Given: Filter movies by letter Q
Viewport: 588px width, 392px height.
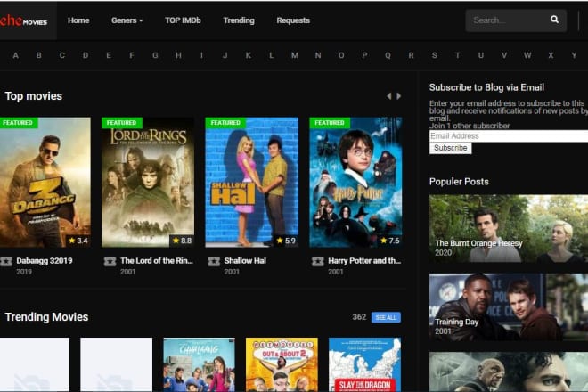Looking at the screenshot, I should pos(388,55).
